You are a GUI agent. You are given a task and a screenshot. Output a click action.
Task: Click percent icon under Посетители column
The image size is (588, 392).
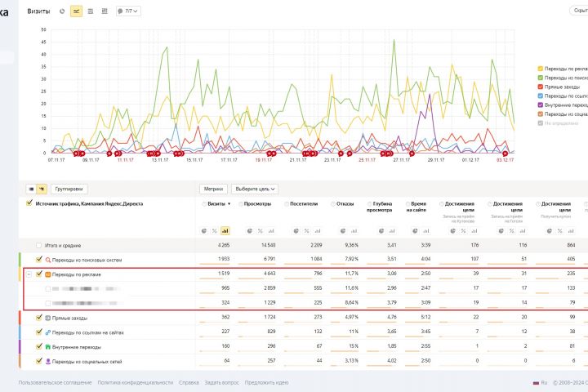pos(307,230)
